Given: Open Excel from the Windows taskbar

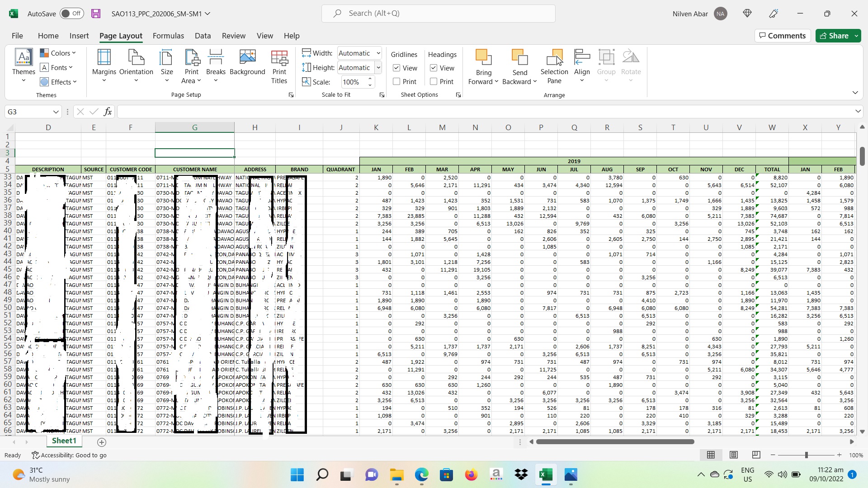Looking at the screenshot, I should click(546, 475).
